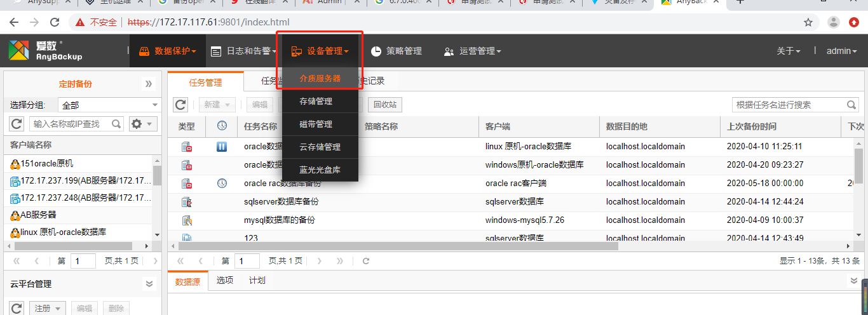Select 介质服务器 from the device menu

tap(320, 78)
